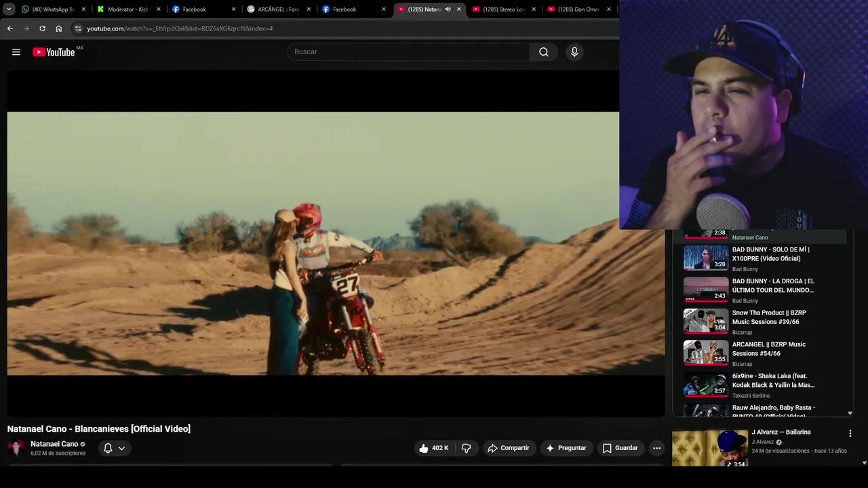This screenshot has height=488, width=868.
Task: Play Snow Tha Product BZRP thumbnail
Action: [x=706, y=321]
